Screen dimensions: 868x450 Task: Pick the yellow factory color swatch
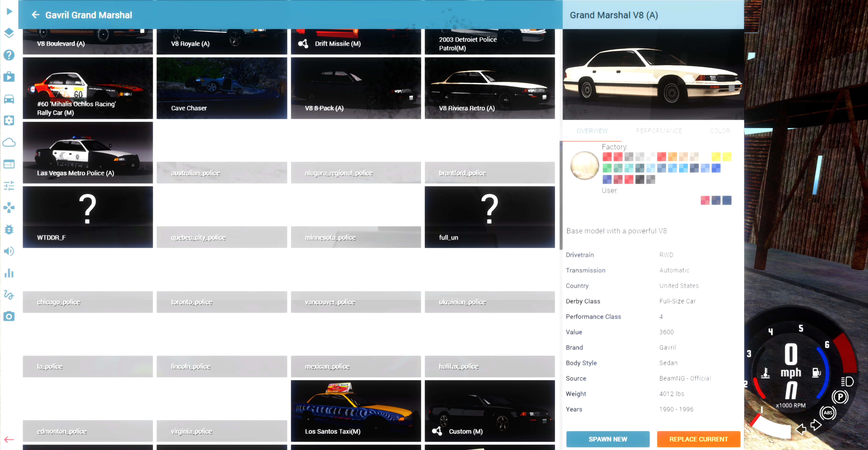(716, 157)
